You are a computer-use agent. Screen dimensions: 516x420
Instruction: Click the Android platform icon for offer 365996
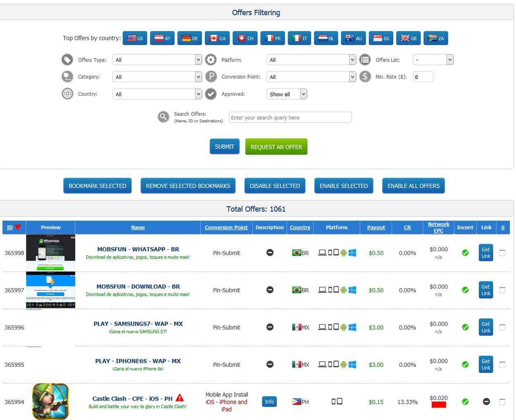[343, 327]
